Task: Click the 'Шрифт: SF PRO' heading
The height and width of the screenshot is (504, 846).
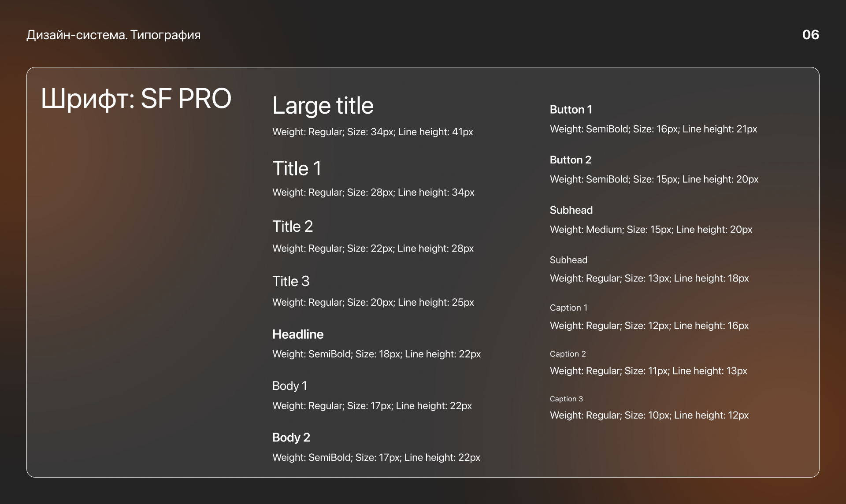Action: click(136, 98)
